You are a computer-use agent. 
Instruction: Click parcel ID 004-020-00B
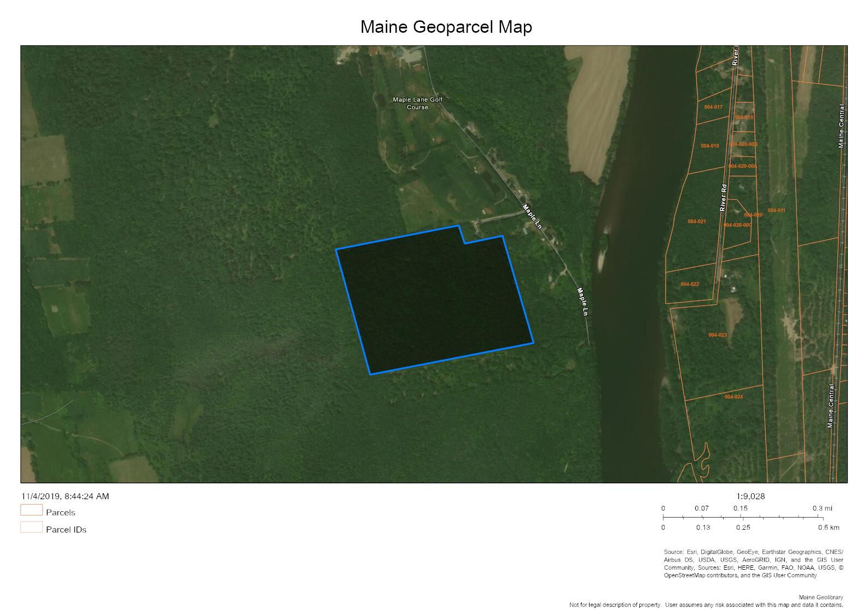pyautogui.click(x=744, y=144)
